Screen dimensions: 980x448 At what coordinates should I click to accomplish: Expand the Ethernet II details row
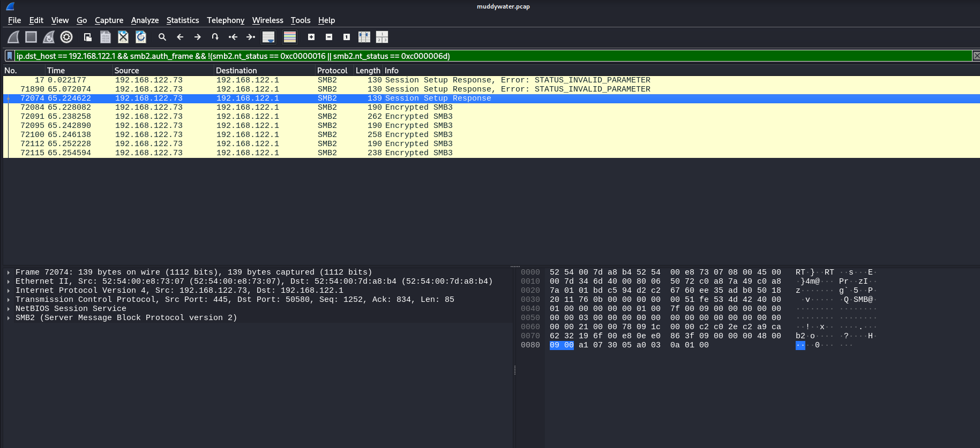(9, 282)
